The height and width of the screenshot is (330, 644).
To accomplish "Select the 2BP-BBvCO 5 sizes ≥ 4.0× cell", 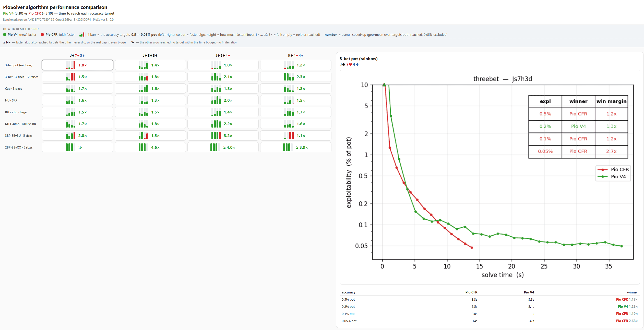I will click(223, 147).
